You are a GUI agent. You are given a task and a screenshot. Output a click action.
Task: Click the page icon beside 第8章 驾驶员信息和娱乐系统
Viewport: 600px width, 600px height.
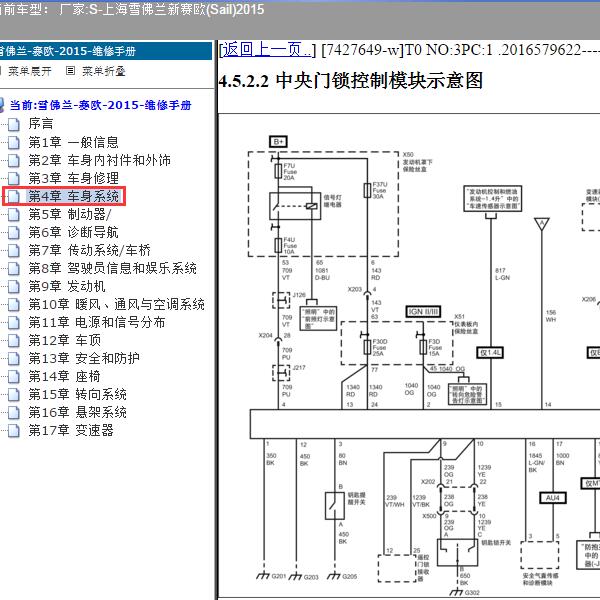pyautogui.click(x=14, y=268)
